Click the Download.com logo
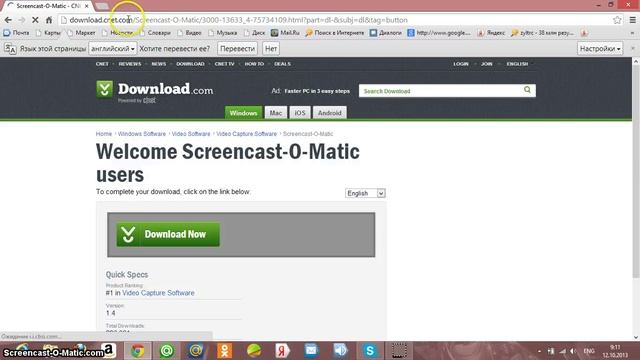The height and width of the screenshot is (360, 640). (155, 90)
